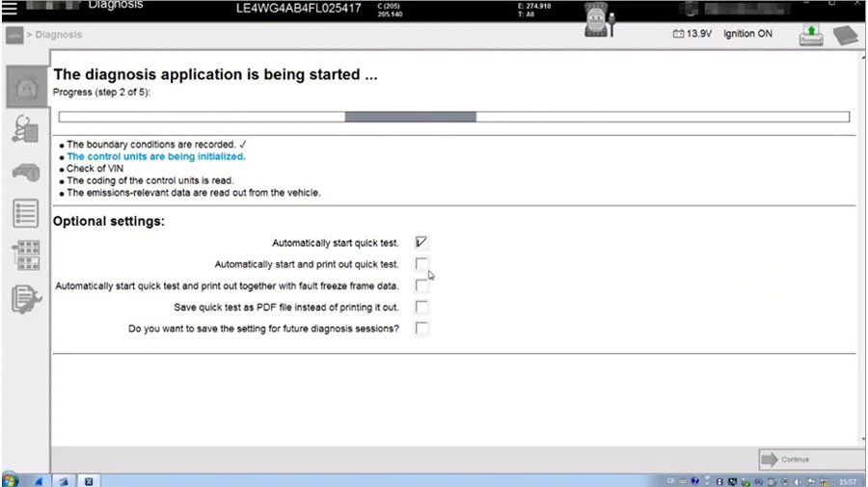Check Automatically start and print out quick test
Screen dimensions: 868x487
[x=421, y=264]
